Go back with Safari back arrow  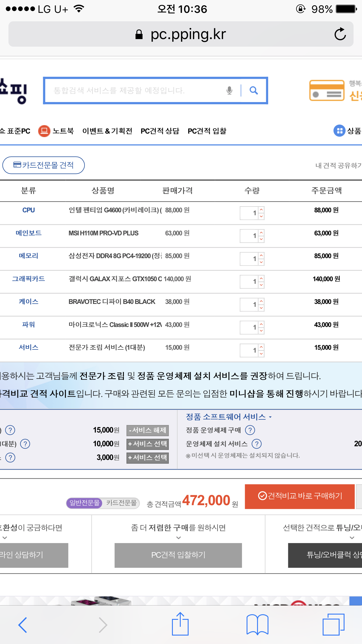(23, 625)
